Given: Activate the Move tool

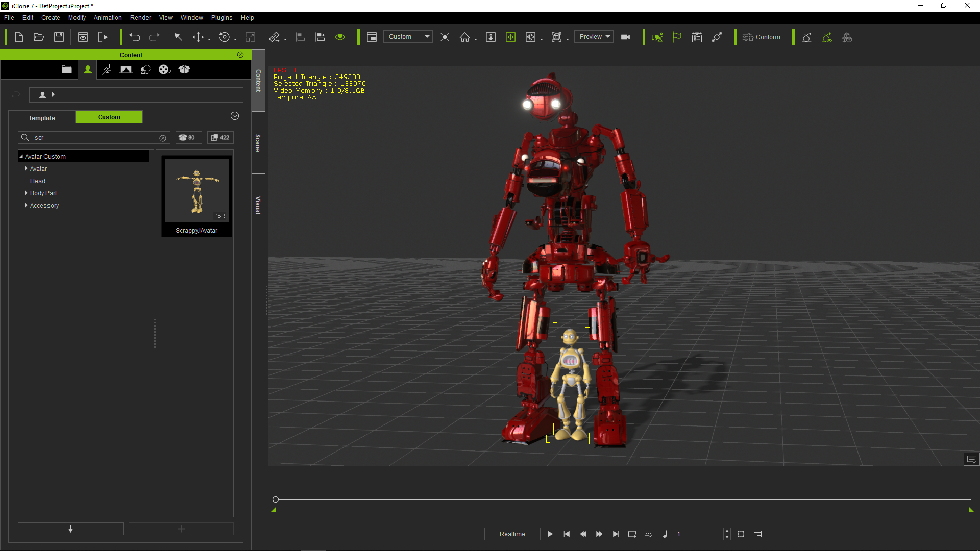Looking at the screenshot, I should tap(198, 37).
